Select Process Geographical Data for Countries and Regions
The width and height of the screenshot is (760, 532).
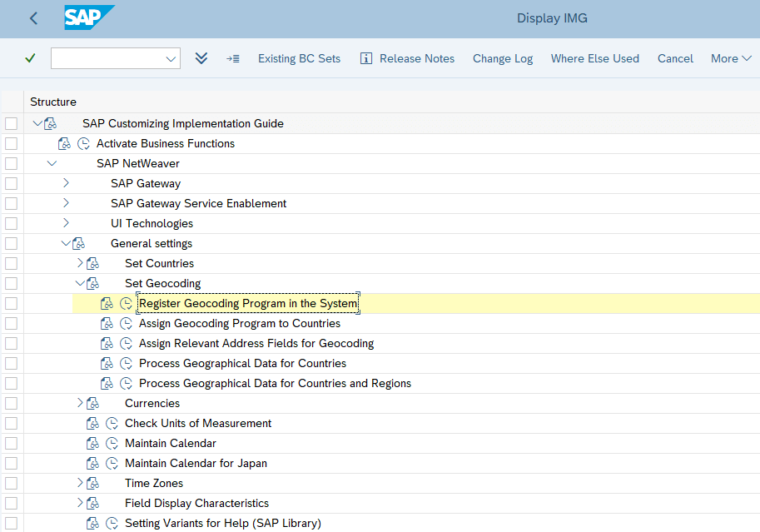point(275,383)
